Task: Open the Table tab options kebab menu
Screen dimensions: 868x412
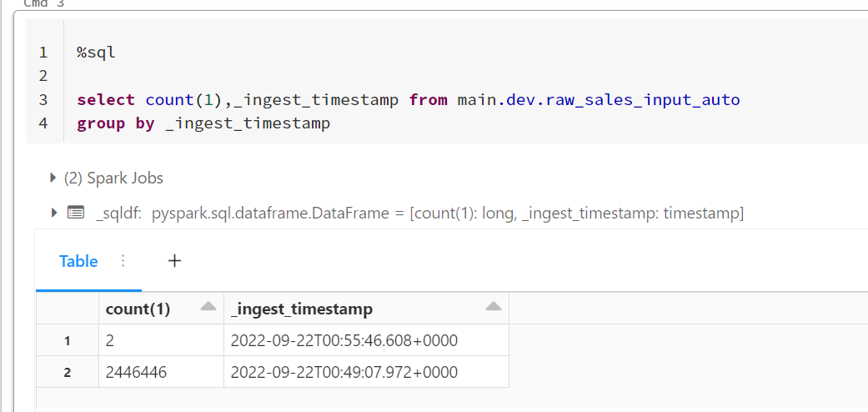Action: click(x=123, y=261)
